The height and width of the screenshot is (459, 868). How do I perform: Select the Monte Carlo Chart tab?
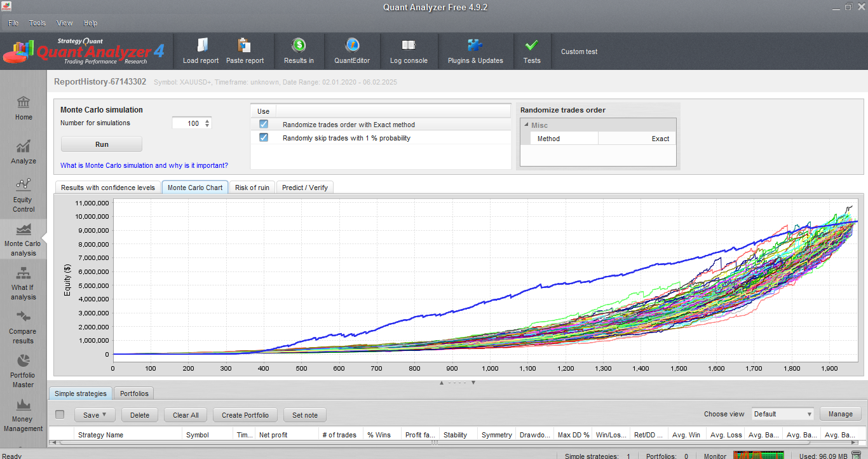click(x=195, y=188)
